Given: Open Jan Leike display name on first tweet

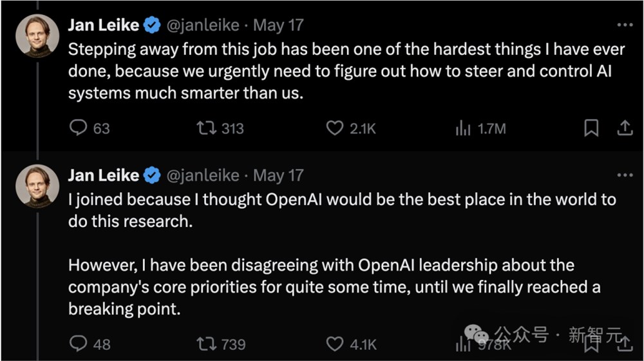Looking at the screenshot, I should [x=103, y=25].
